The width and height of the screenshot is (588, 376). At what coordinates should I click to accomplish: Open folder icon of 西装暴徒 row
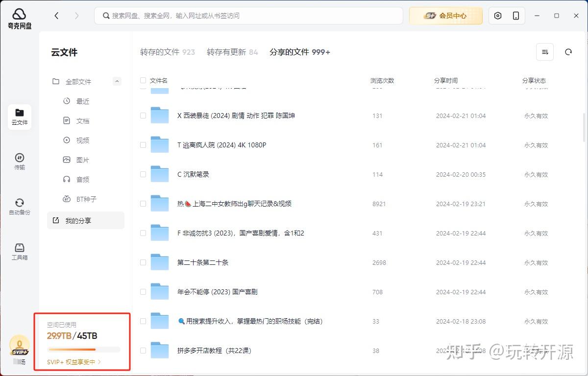[160, 115]
